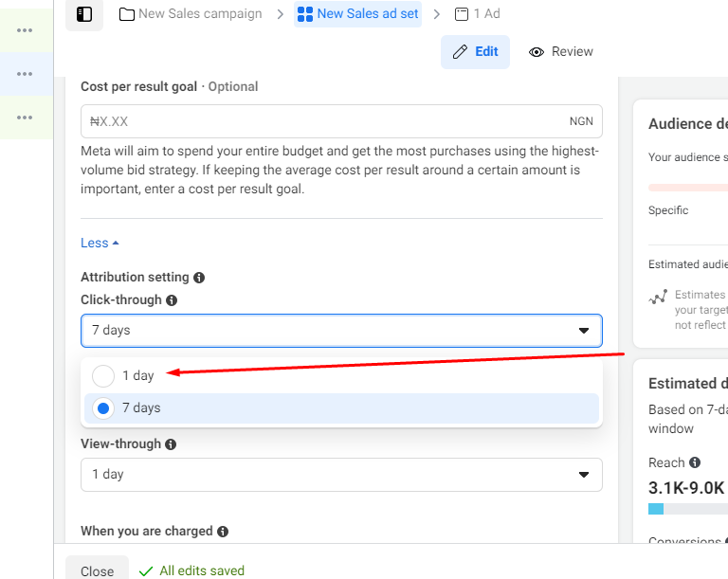The width and height of the screenshot is (728, 579).
Task: Click Click-through info icon
Action: [172, 300]
